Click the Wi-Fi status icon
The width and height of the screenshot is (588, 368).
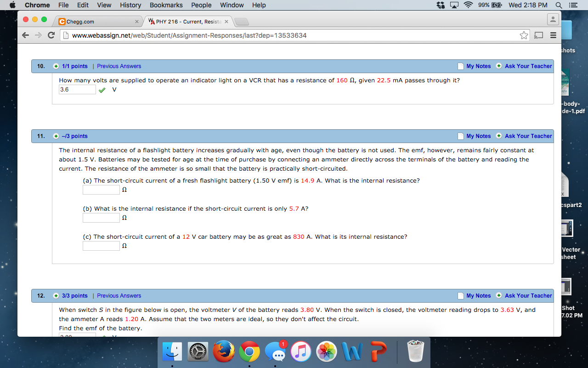468,5
